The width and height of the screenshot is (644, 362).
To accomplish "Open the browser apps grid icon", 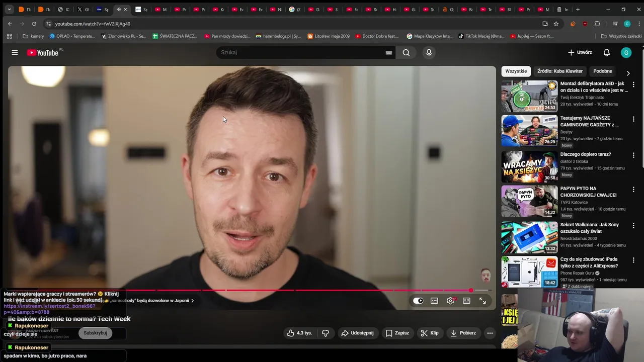I will [x=9, y=36].
